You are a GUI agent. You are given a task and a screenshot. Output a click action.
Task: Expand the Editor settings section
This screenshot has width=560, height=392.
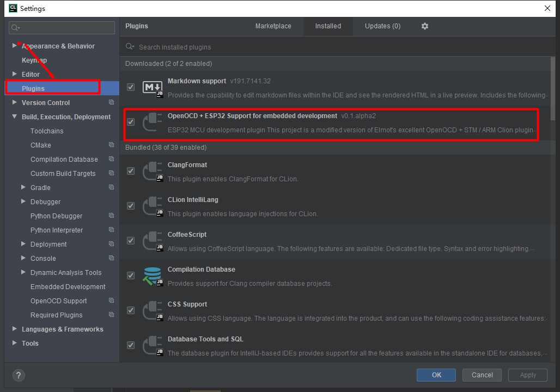pos(15,74)
